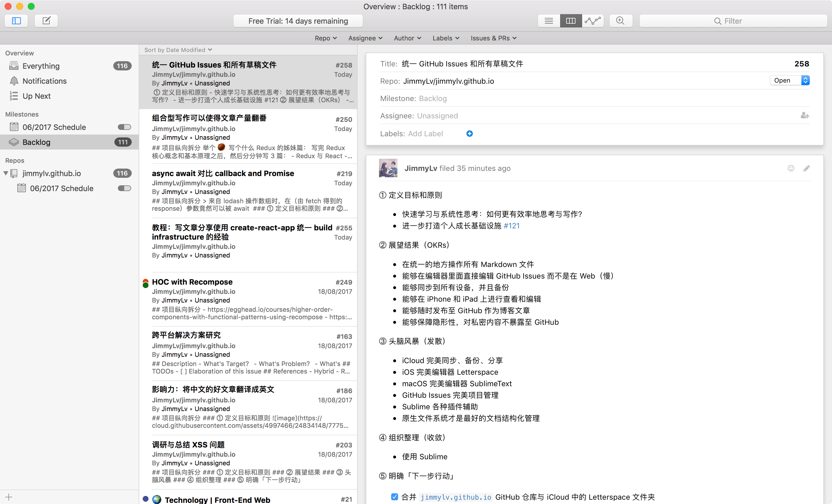Open Sort by Date Modified dropdown

coord(178,50)
